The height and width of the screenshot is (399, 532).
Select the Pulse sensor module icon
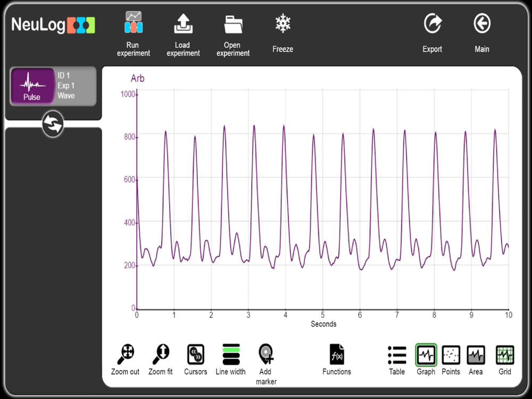click(32, 86)
